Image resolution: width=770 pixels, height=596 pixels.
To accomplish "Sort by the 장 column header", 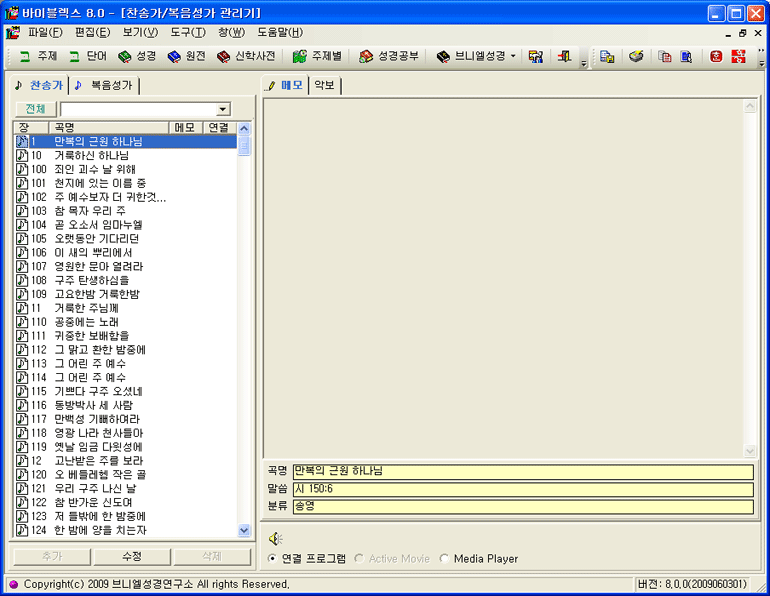I will pyautogui.click(x=31, y=128).
